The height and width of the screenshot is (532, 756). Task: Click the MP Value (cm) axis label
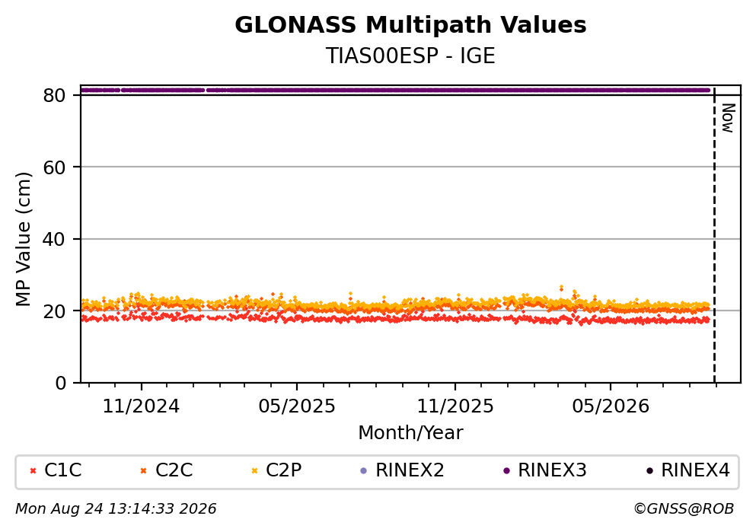pyautogui.click(x=23, y=239)
